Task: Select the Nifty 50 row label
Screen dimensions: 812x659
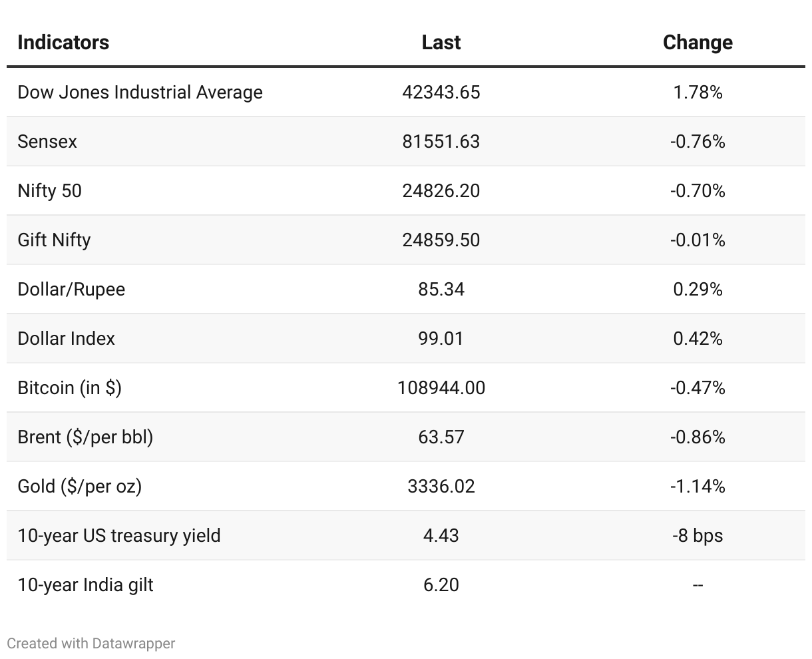Action: 49,190
